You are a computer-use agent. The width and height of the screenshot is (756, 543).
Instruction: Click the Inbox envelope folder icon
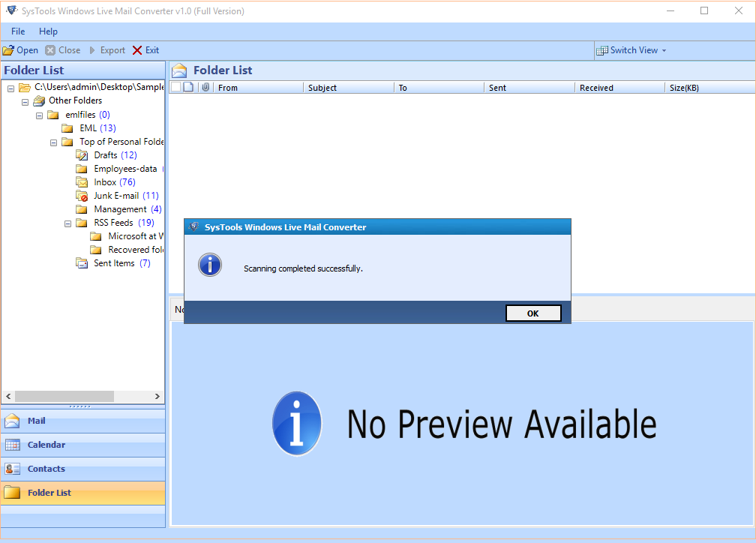(x=82, y=182)
